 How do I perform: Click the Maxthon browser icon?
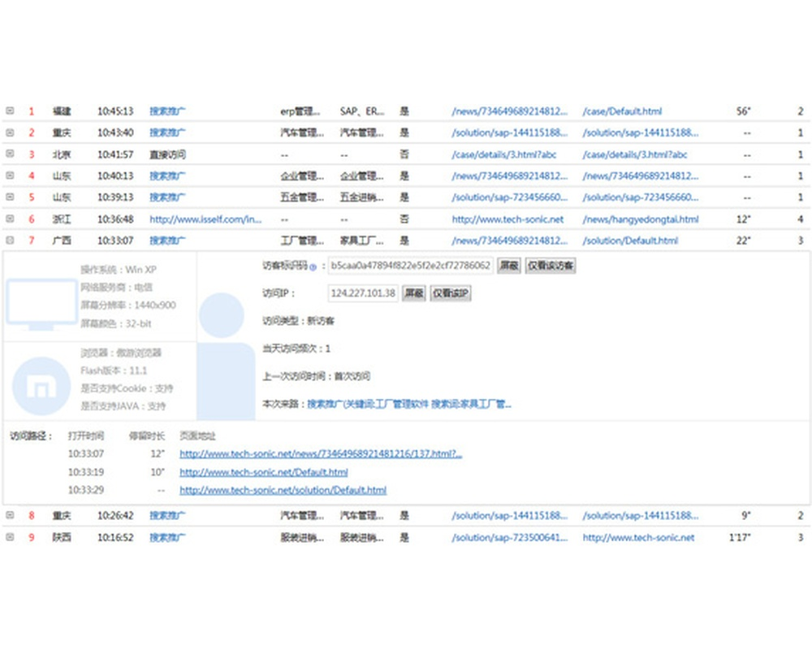pyautogui.click(x=41, y=386)
